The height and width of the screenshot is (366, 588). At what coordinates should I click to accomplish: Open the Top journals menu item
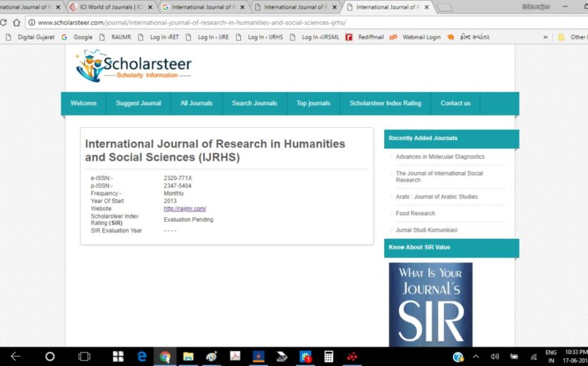313,104
